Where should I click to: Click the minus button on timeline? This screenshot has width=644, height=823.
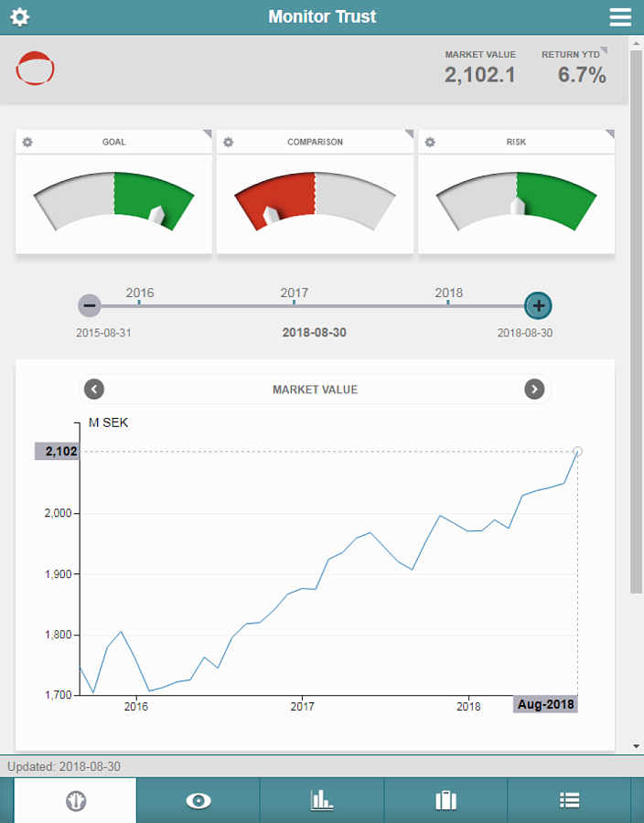click(90, 305)
